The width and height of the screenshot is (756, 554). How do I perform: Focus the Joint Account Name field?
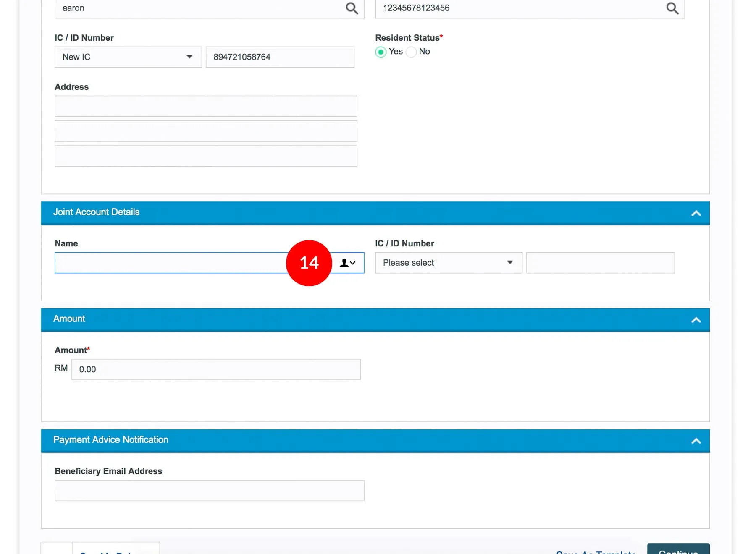coord(168,263)
